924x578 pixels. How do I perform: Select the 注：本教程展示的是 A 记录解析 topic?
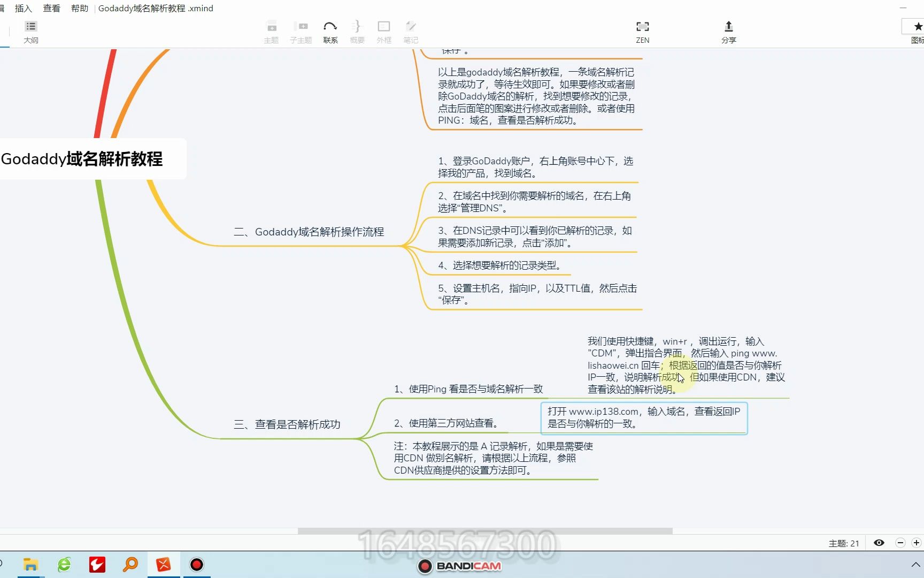click(x=494, y=458)
